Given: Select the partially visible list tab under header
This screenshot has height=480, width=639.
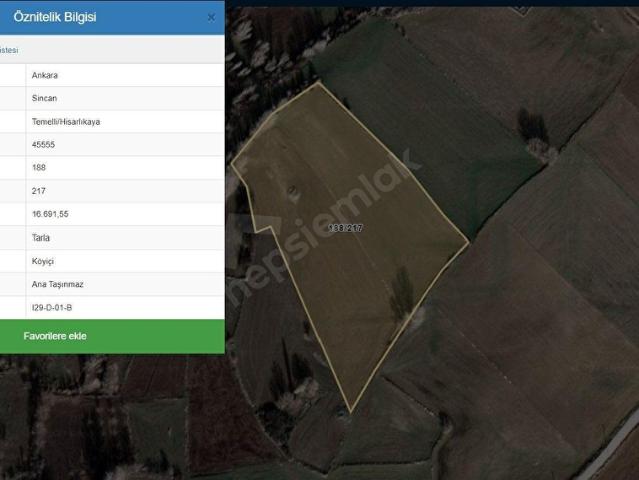Looking at the screenshot, I should (x=9, y=50).
